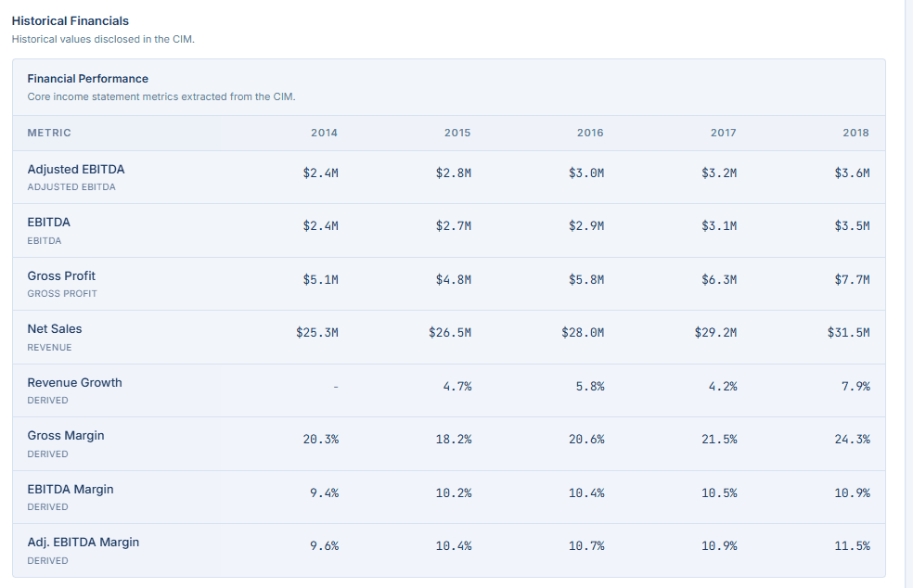Click Gross Profit 2014 value $5.1M
This screenshot has width=913, height=588.
tap(320, 279)
